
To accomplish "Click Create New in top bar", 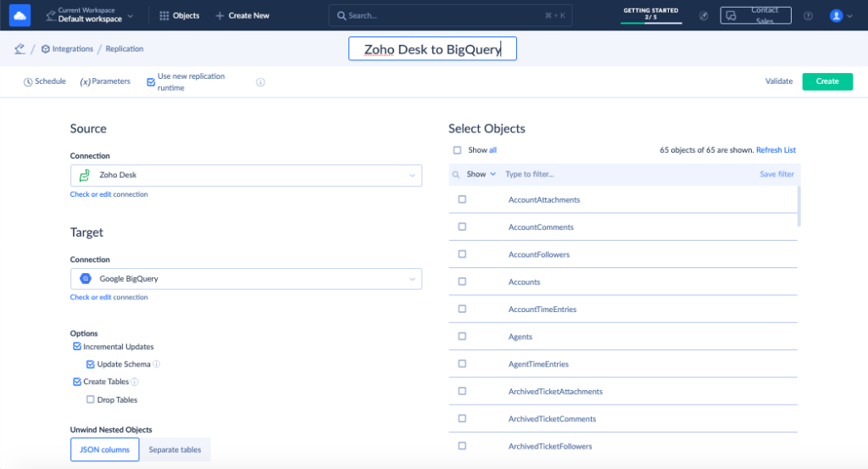I will pyautogui.click(x=242, y=15).
